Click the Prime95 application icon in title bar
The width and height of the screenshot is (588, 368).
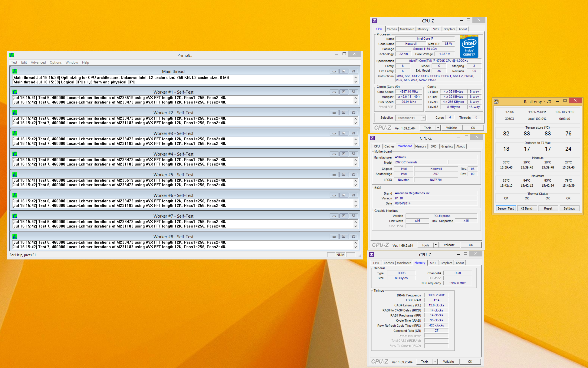(x=12, y=55)
